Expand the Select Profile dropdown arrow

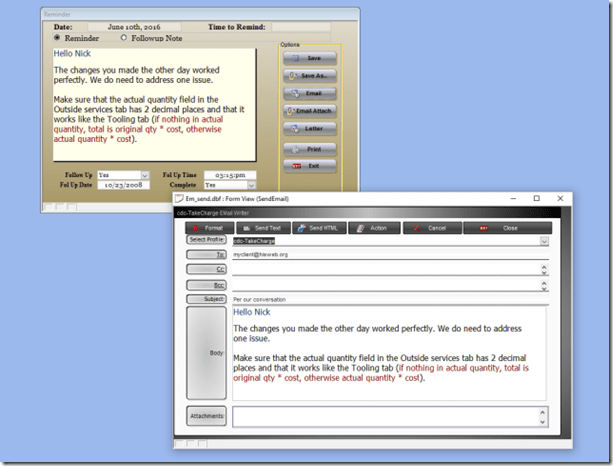(544, 241)
